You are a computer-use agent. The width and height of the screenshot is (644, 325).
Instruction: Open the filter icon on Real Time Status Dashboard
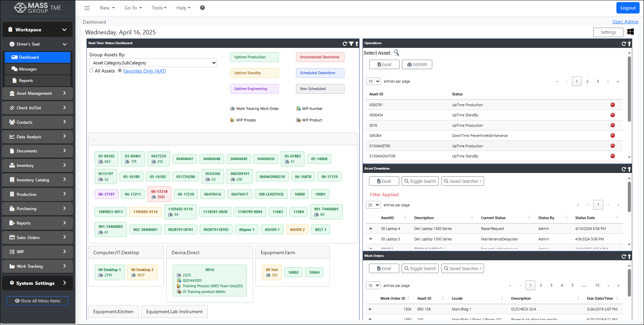click(351, 43)
